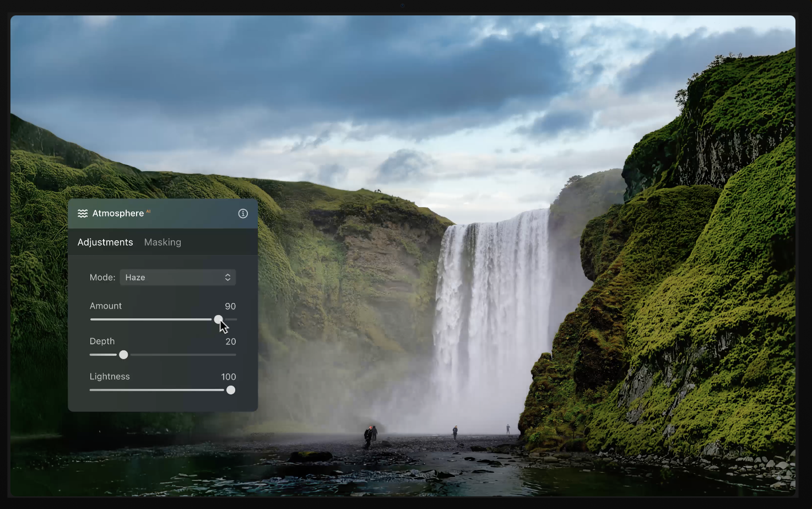The height and width of the screenshot is (509, 812).
Task: Open the Mode dropdown showing Haze
Action: [x=177, y=278]
